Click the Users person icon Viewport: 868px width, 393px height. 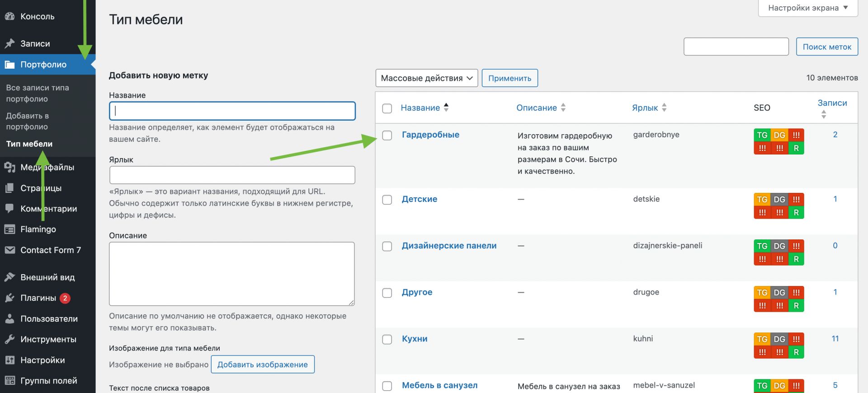pos(9,319)
